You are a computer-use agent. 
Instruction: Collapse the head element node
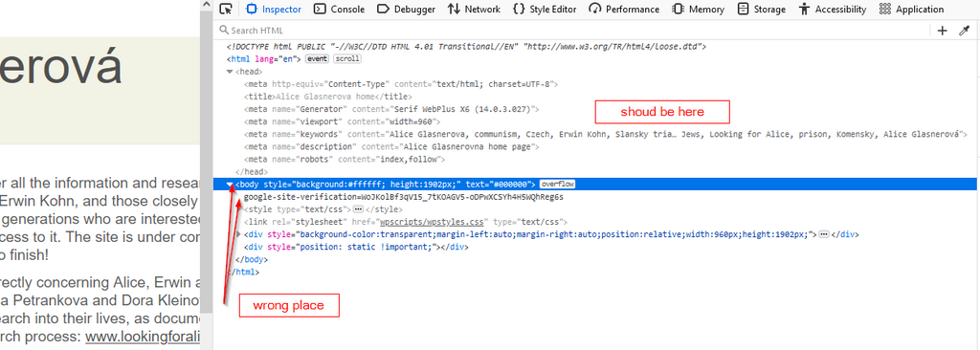[x=230, y=72]
